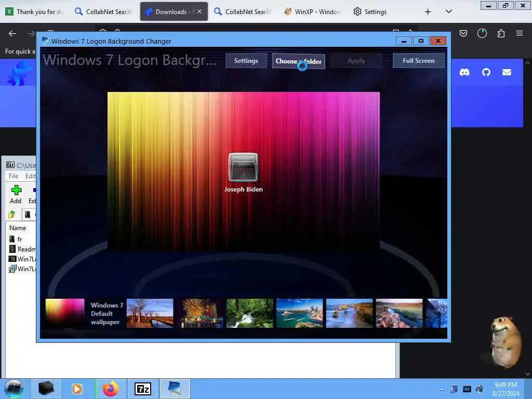
Task: Open the File menu in 7-Zip
Action: [x=13, y=176]
